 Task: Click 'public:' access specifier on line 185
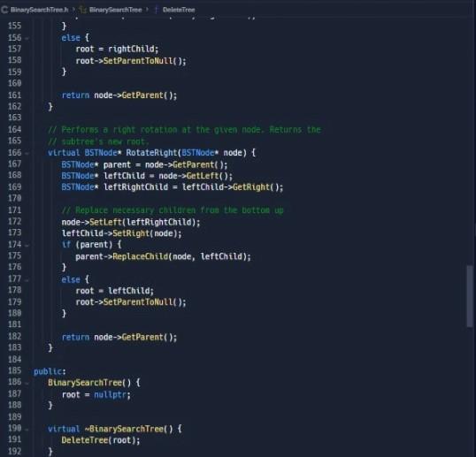[50, 371]
